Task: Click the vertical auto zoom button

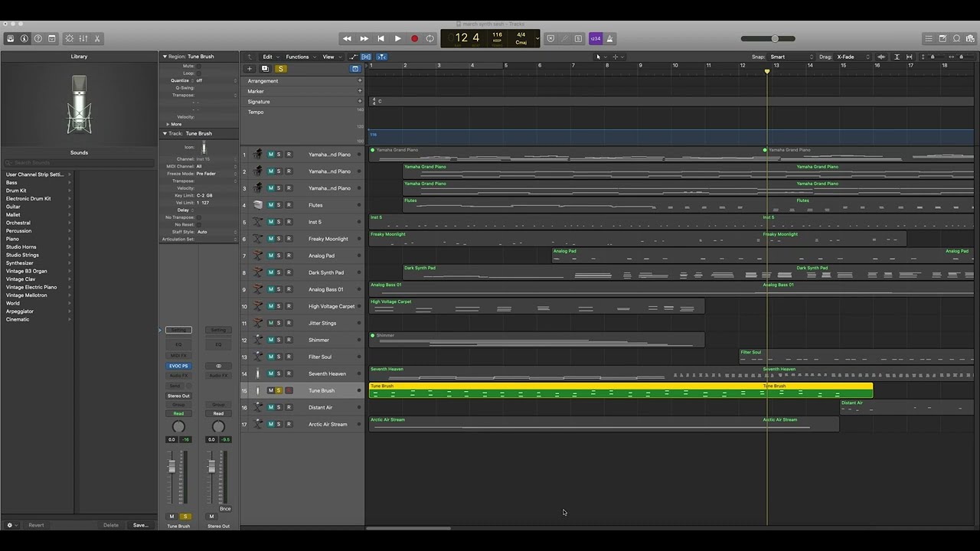Action: click(897, 57)
